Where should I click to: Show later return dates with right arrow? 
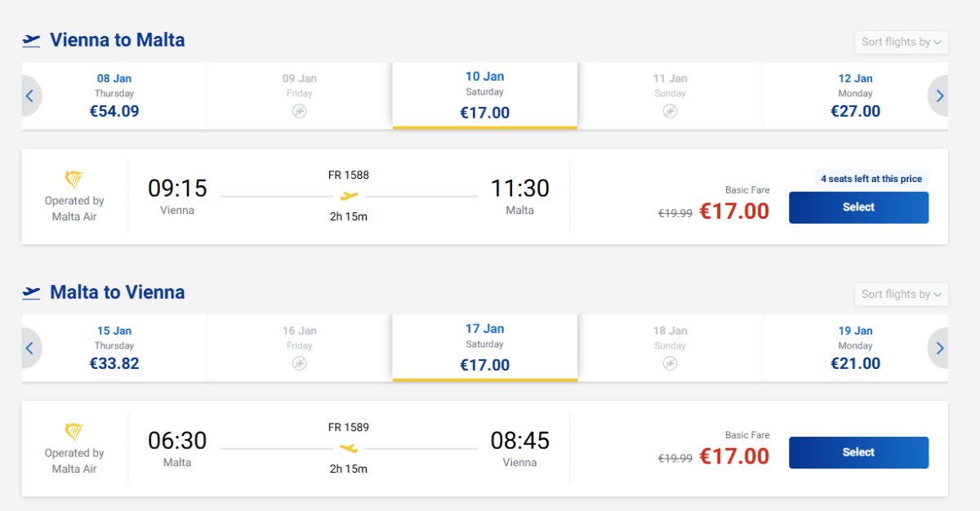[939, 348]
